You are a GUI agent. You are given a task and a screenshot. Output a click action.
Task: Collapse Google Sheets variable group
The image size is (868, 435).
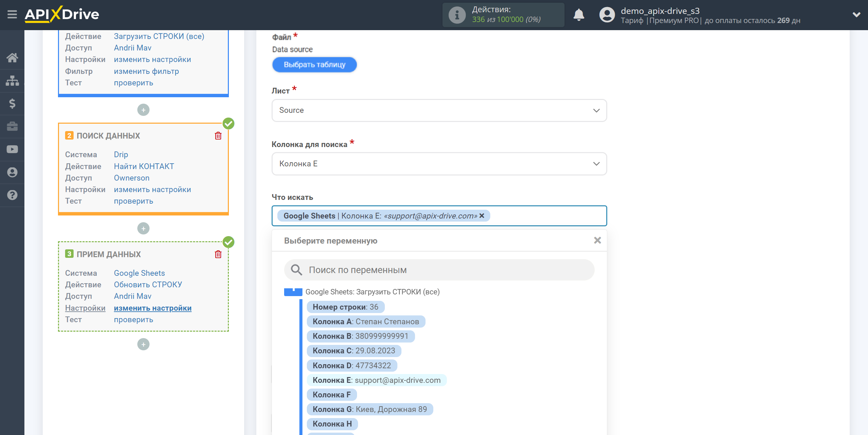coord(293,292)
